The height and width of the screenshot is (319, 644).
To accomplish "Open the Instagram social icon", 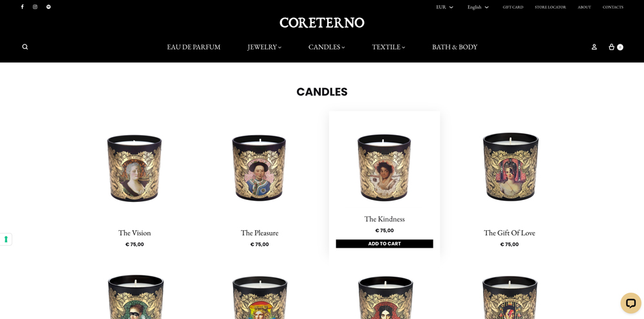I will pos(35,6).
